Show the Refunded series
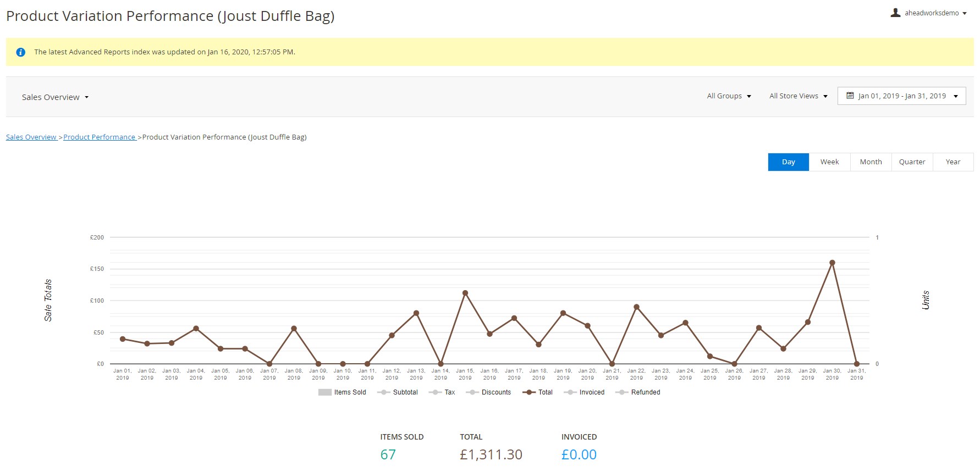The width and height of the screenshot is (980, 472). coord(638,392)
